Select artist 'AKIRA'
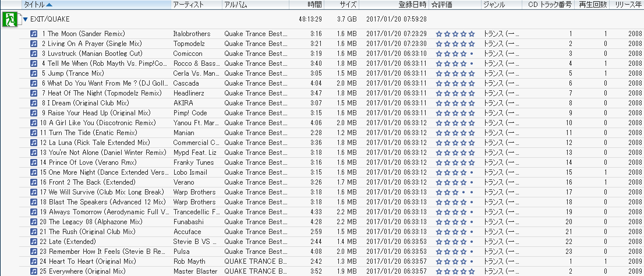The width and height of the screenshot is (644, 276). click(183, 103)
